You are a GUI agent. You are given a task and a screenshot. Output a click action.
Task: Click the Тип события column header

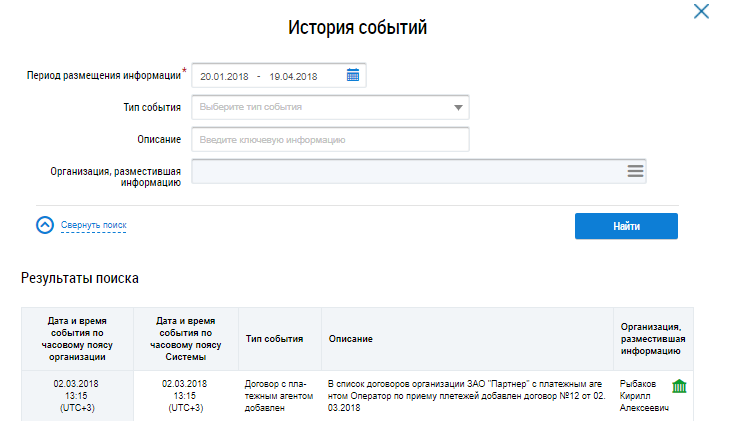274,339
